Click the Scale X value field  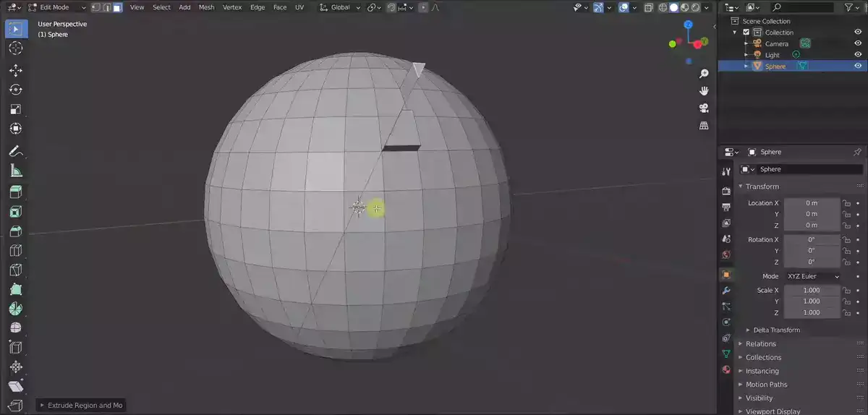tap(812, 290)
